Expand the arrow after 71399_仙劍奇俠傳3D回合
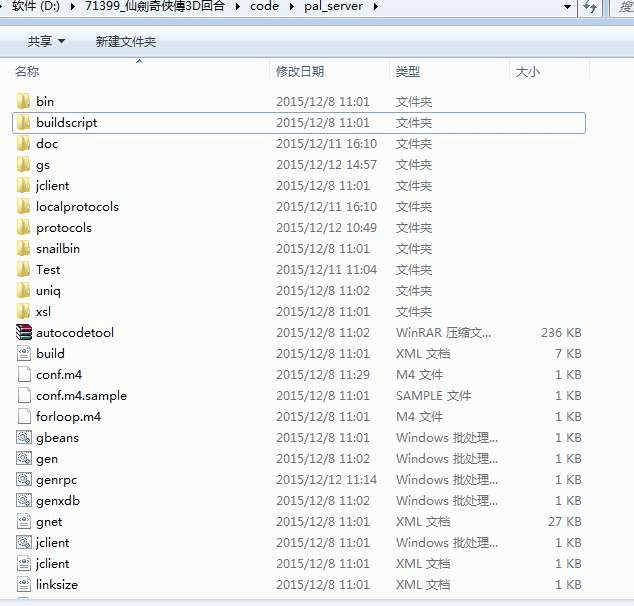Image resolution: width=634 pixels, height=606 pixels. click(237, 6)
